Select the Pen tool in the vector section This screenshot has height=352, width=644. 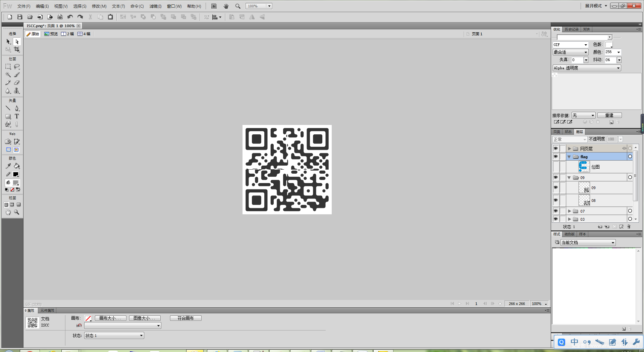point(16,108)
